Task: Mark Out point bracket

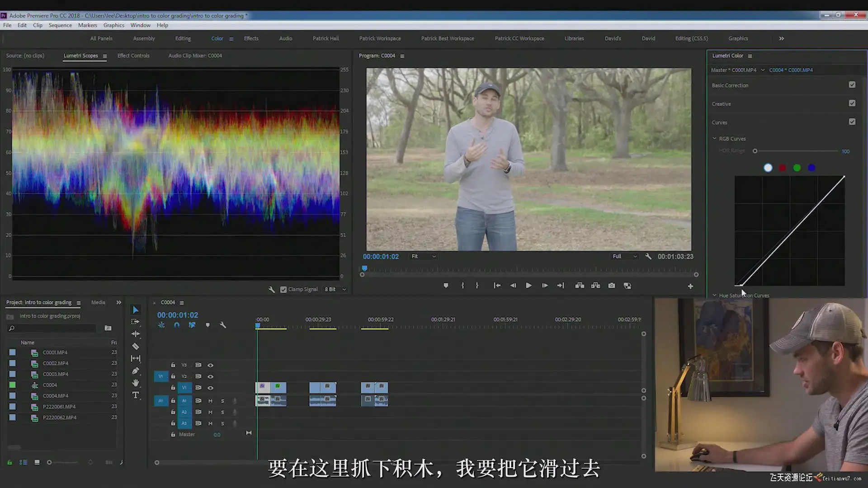Action: tap(477, 286)
